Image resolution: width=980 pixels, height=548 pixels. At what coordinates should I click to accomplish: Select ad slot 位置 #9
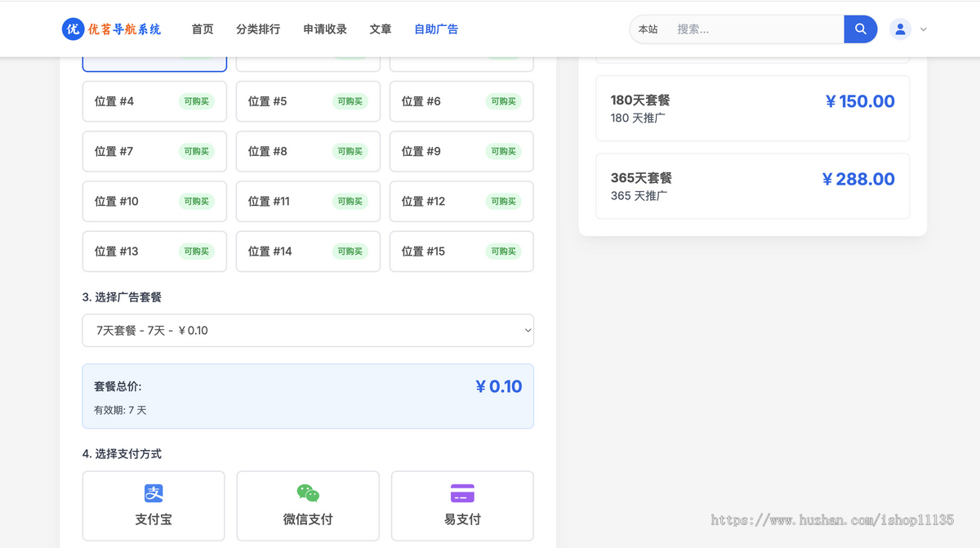click(x=461, y=151)
